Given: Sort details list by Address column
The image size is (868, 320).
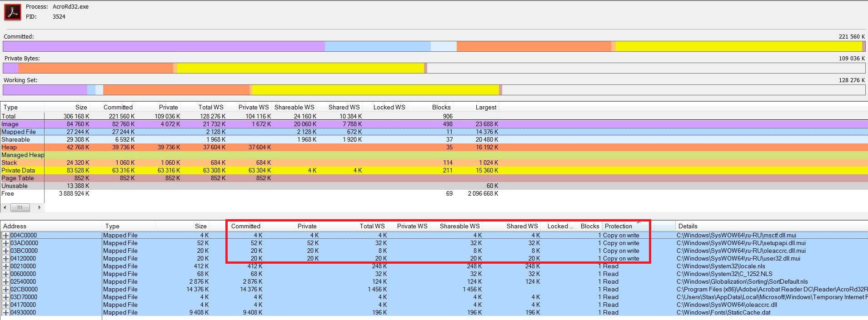Looking at the screenshot, I should (15, 226).
